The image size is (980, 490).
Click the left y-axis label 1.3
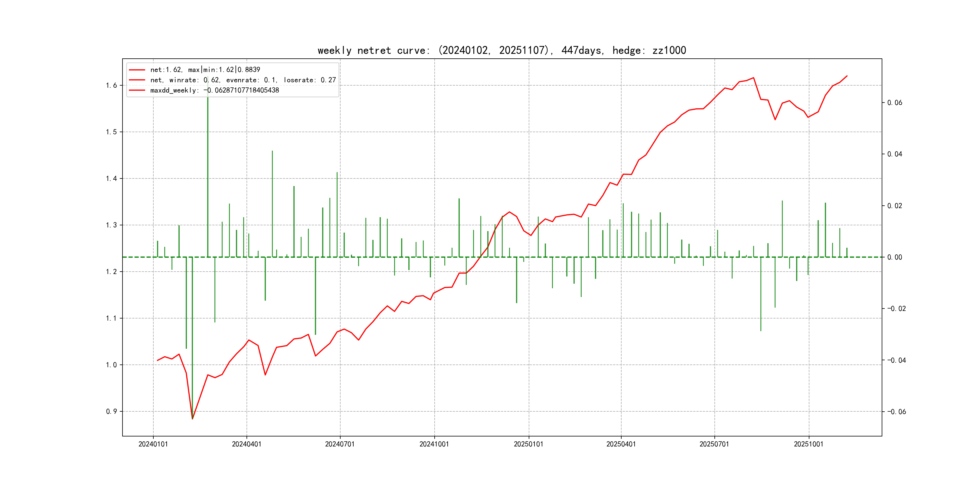click(x=112, y=225)
